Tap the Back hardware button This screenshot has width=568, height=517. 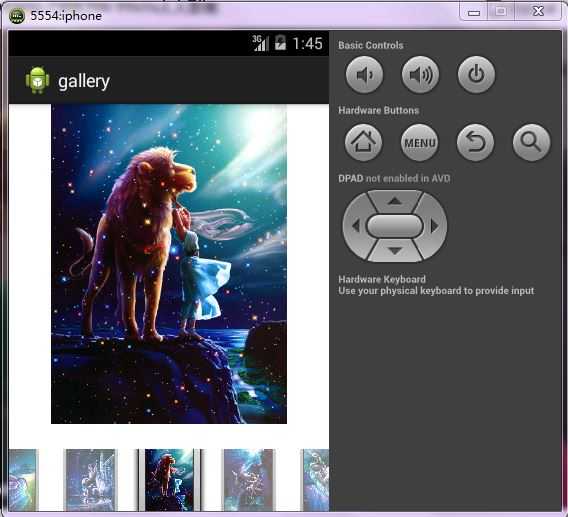pyautogui.click(x=475, y=142)
